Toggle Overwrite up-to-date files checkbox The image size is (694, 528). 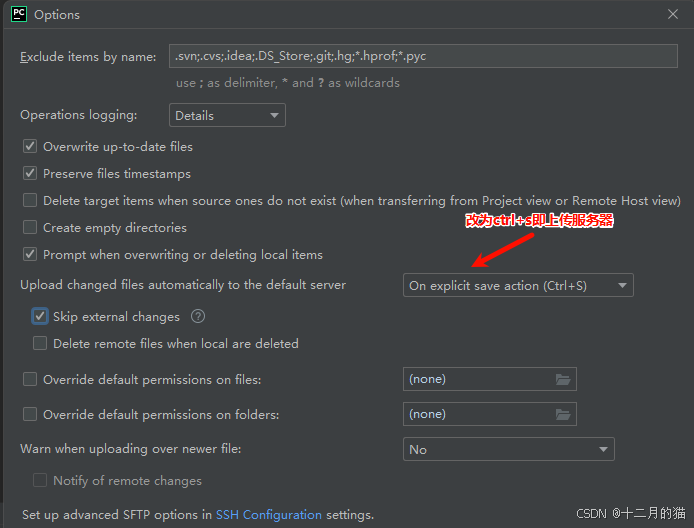30,146
